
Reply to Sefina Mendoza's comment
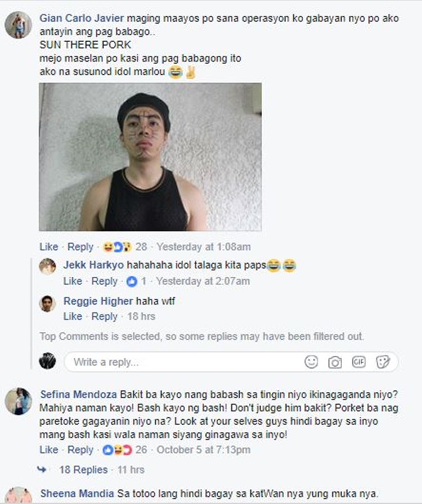click(x=80, y=449)
